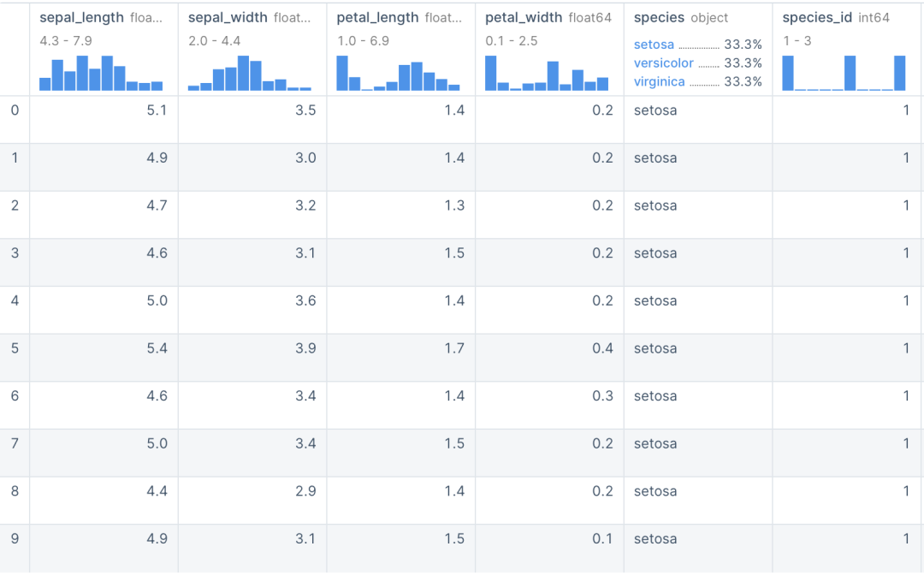
Task: Click the virginica category link
Action: coord(659,81)
